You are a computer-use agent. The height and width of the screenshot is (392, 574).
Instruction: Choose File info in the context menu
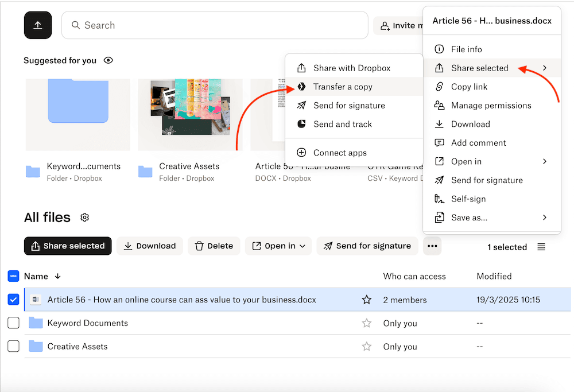tap(492, 49)
